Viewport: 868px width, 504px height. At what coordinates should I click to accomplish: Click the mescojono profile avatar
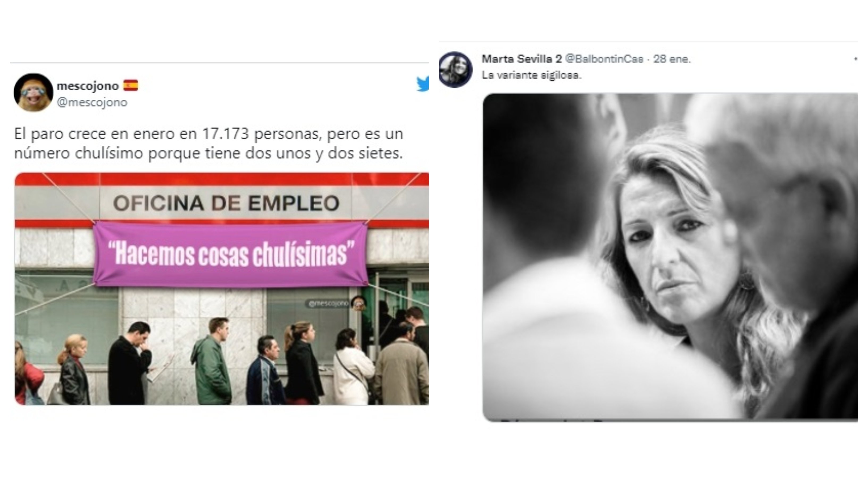[x=34, y=93]
